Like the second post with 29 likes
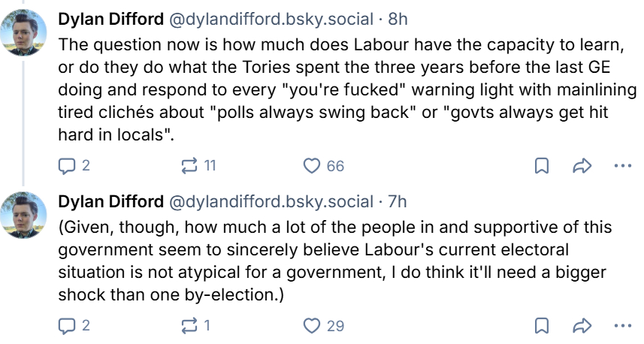 (x=312, y=325)
